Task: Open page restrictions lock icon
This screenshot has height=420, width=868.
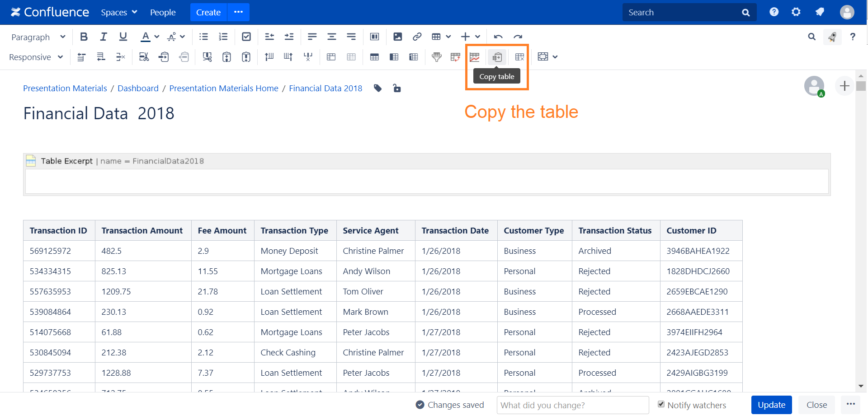Action: [x=397, y=88]
